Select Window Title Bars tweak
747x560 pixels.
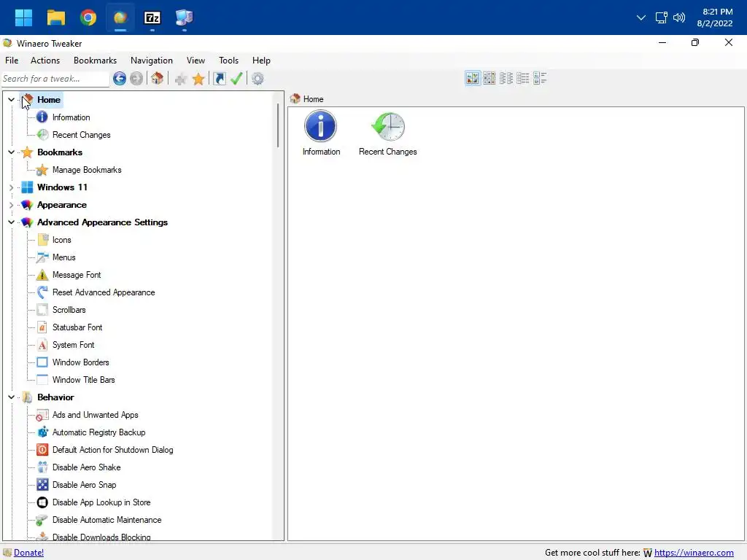[x=83, y=380]
